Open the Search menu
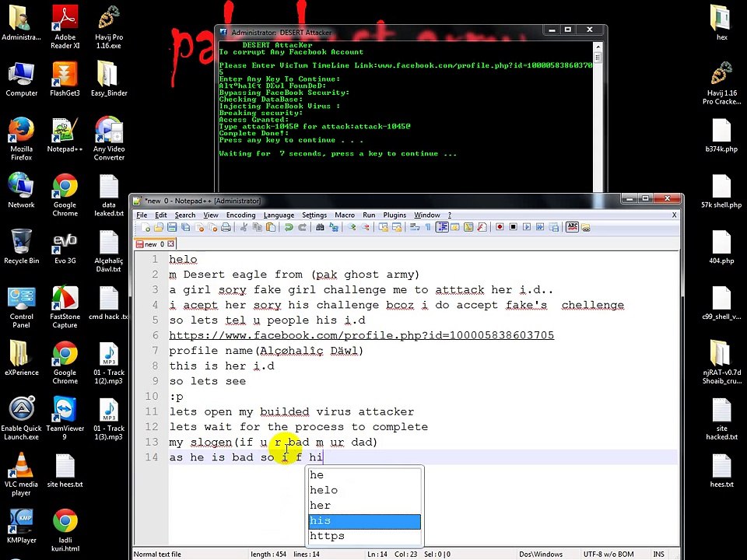 tap(185, 215)
